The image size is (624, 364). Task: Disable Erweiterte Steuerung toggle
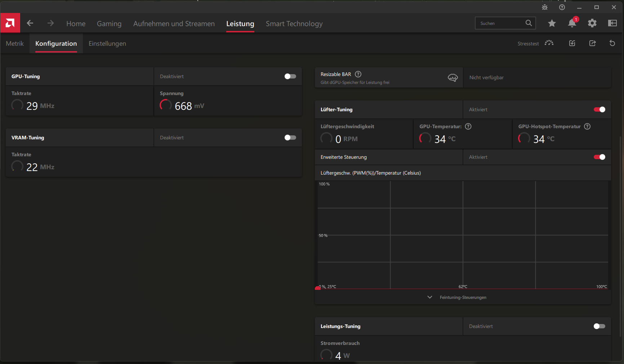tap(600, 157)
